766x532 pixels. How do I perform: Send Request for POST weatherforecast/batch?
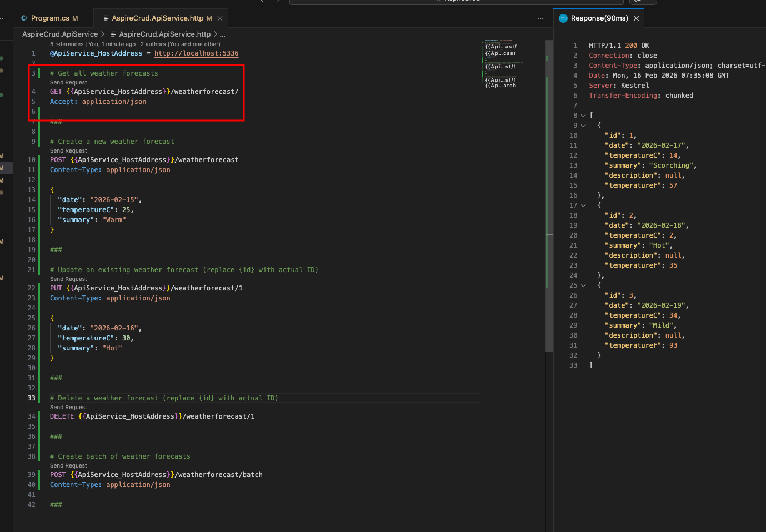click(68, 466)
